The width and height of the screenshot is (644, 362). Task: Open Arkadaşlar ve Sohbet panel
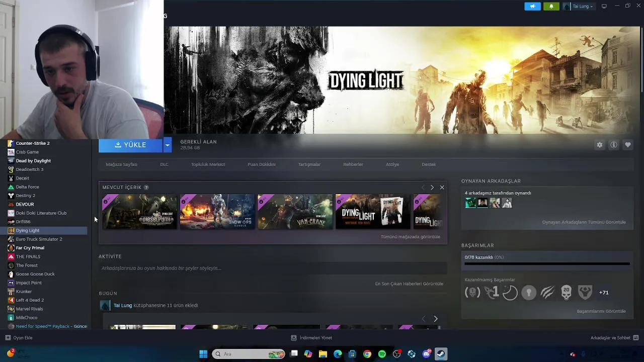click(614, 338)
